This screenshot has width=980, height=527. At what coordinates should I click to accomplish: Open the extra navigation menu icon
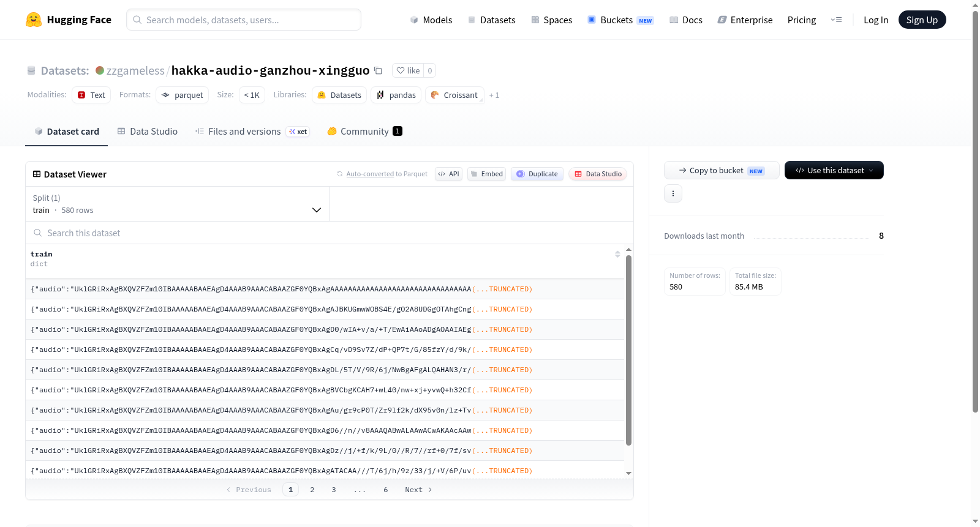point(836,20)
